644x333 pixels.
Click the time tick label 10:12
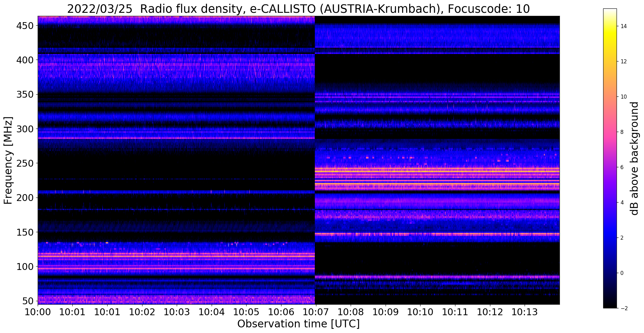[x=490, y=312]
